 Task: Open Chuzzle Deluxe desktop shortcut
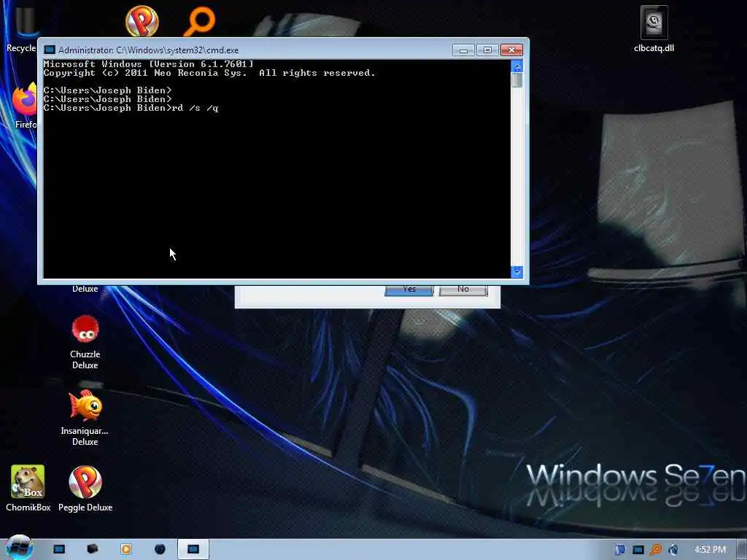tap(85, 342)
